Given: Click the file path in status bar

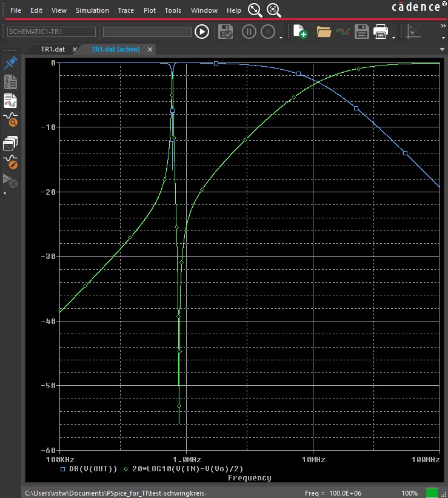Looking at the screenshot, I should (116, 493).
